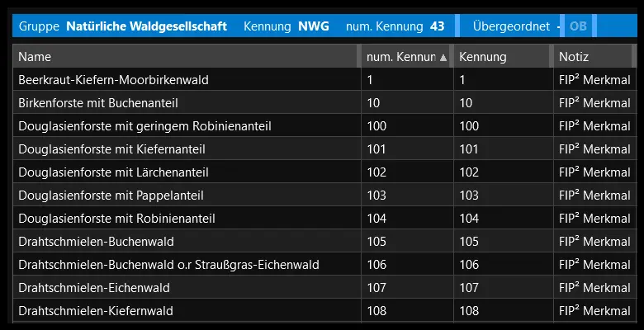
Task: Select Douglasienforste mit geringem Robinienanteil
Action: pos(144,126)
